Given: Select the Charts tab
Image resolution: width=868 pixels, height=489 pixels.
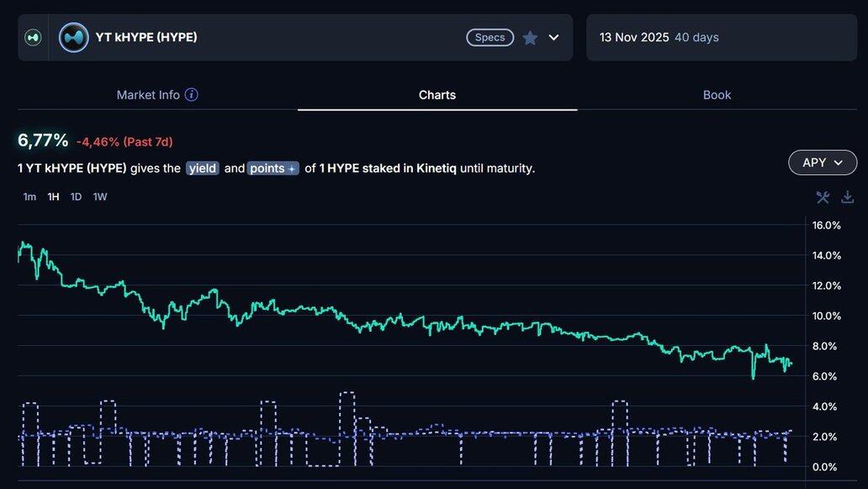Looking at the screenshot, I should click(437, 95).
